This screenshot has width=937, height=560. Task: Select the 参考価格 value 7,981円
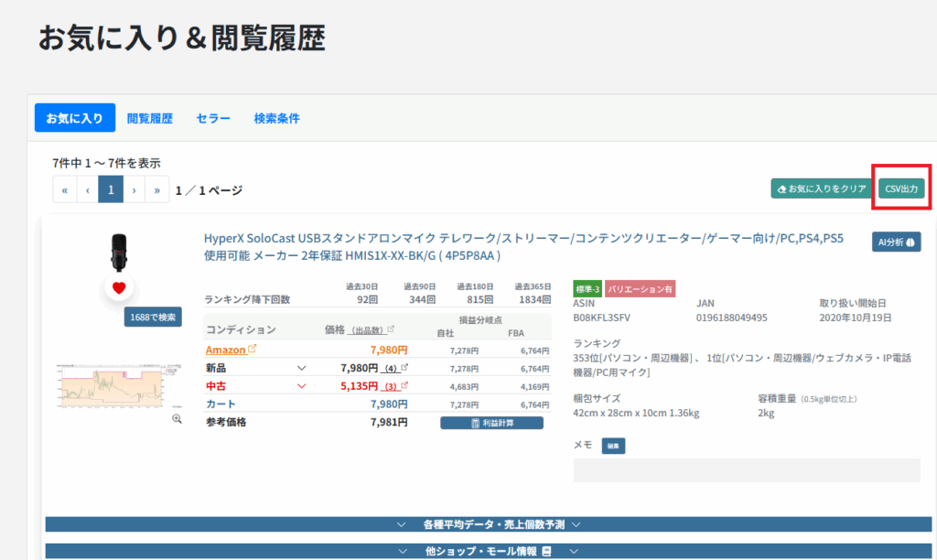click(388, 422)
